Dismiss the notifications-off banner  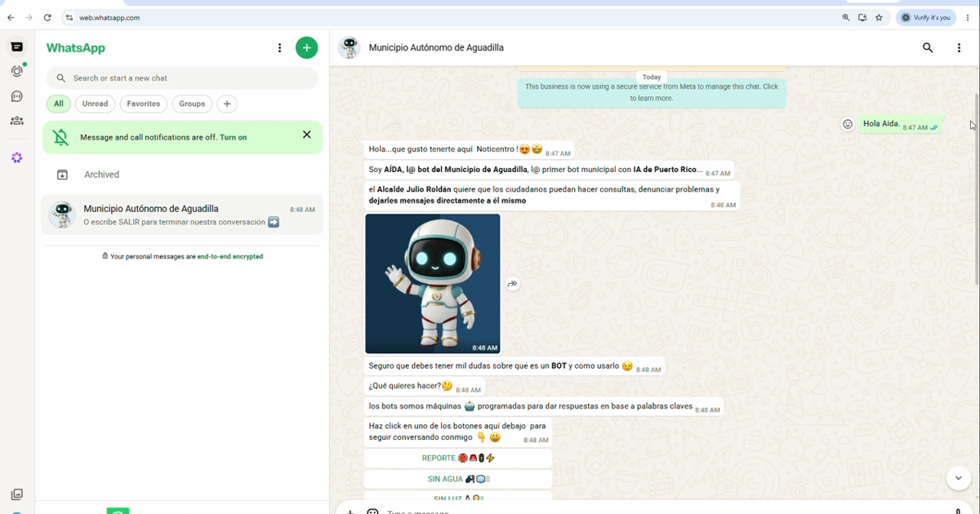tap(307, 135)
